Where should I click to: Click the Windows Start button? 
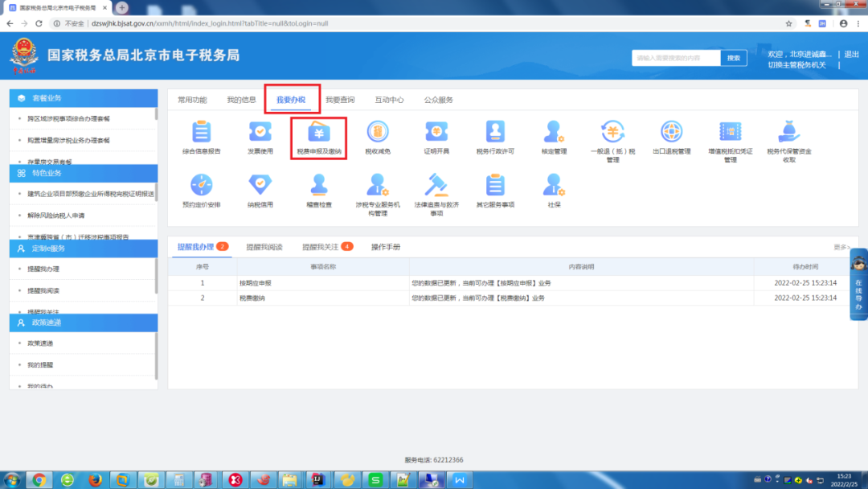11,479
